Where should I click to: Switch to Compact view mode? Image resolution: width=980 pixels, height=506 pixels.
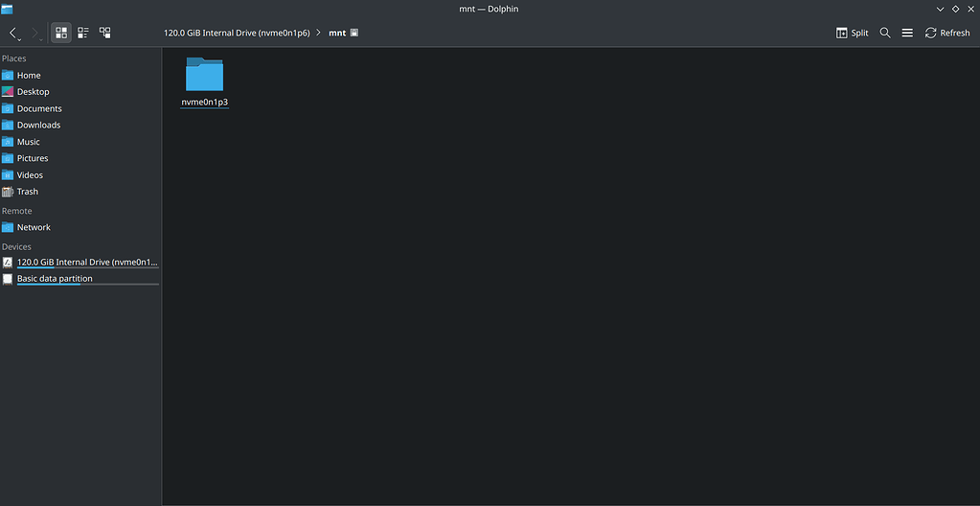pos(83,33)
